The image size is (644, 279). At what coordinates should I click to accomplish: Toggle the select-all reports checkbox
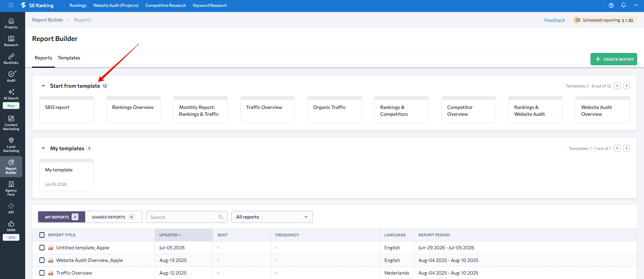[x=42, y=235]
